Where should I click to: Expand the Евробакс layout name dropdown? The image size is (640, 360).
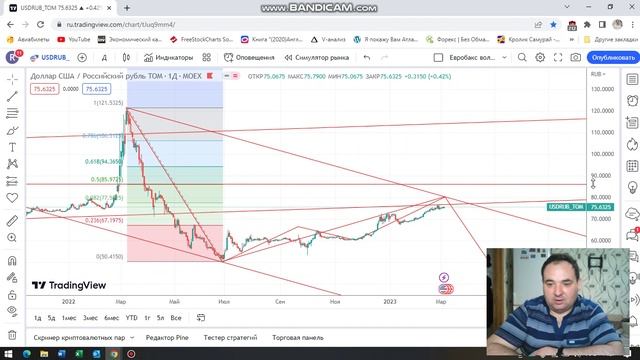click(504, 58)
